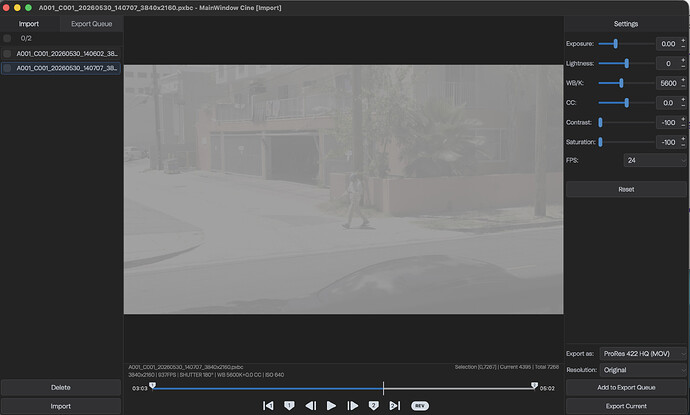Click the Exposure value field showing 0.00
The height and width of the screenshot is (415, 690).
pos(668,44)
